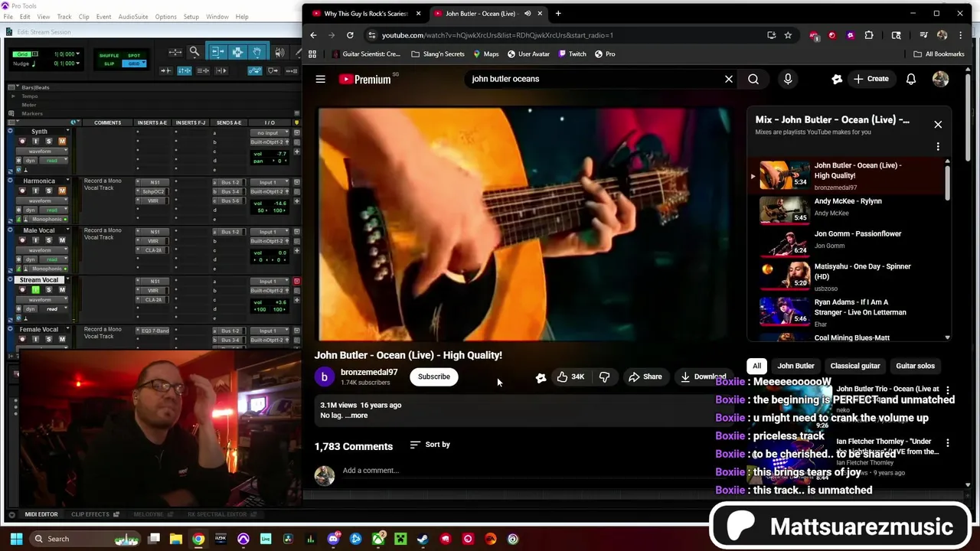
Task: Open Male Vocal Input 1 selector
Action: (269, 232)
